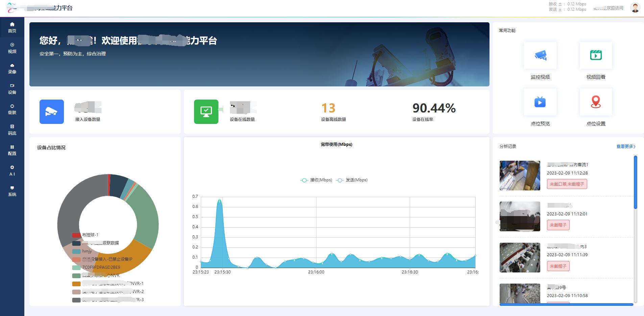Select the 录像 sidebar icon
This screenshot has height=316, width=644.
pyautogui.click(x=12, y=68)
